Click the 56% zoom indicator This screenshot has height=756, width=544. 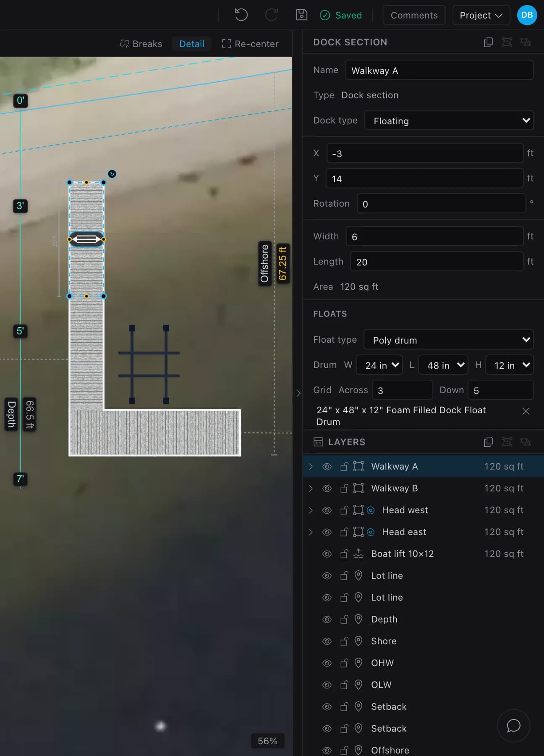268,741
